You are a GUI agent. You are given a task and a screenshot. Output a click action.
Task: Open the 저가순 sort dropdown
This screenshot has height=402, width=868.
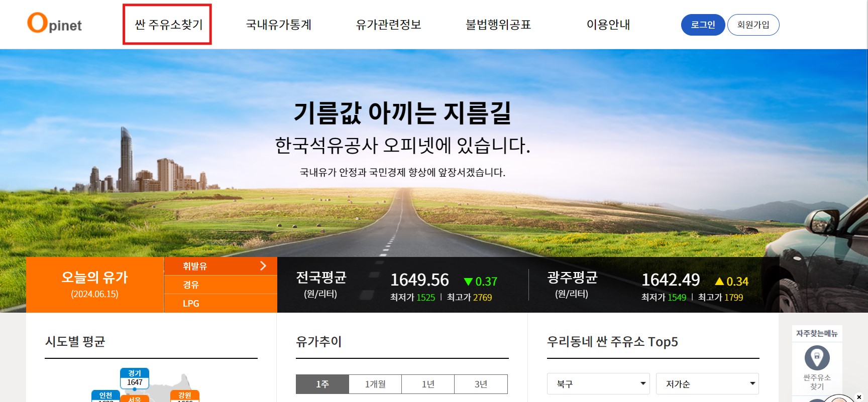click(707, 384)
